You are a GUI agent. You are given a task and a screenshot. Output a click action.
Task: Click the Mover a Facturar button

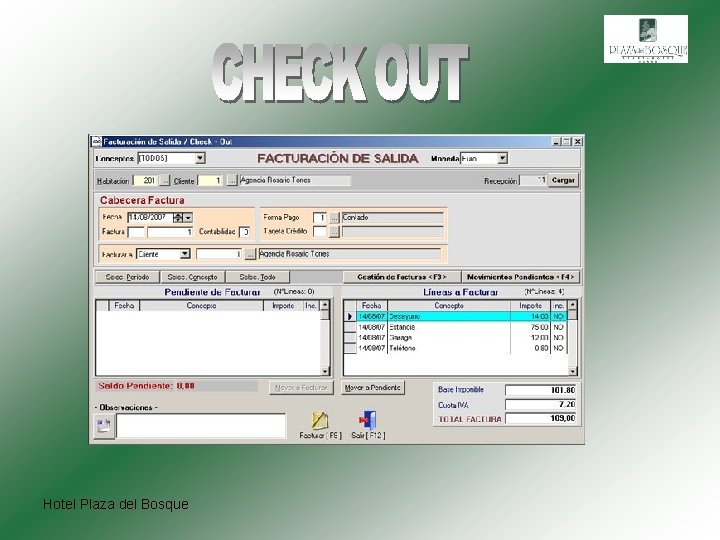(301, 388)
